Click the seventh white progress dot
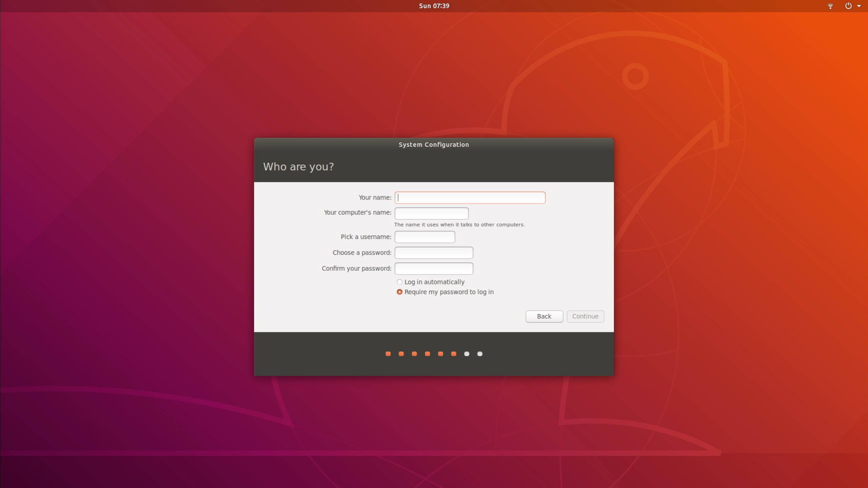This screenshot has height=488, width=868. click(x=467, y=354)
